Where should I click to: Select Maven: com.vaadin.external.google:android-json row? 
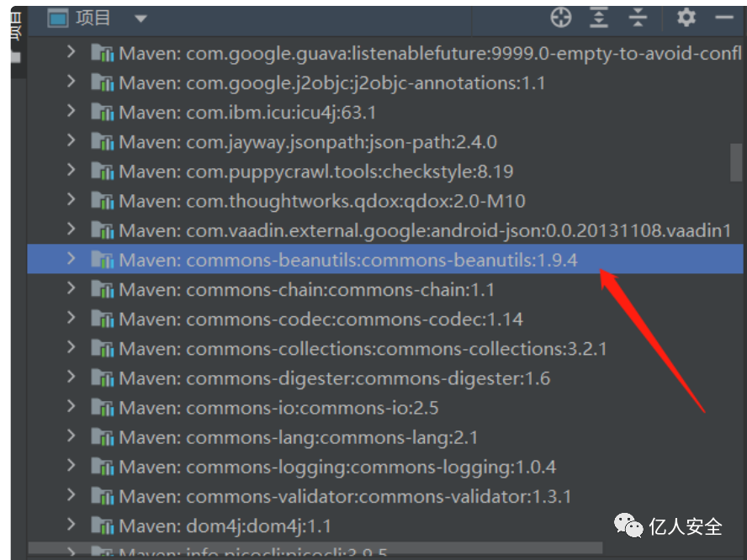pos(385,230)
